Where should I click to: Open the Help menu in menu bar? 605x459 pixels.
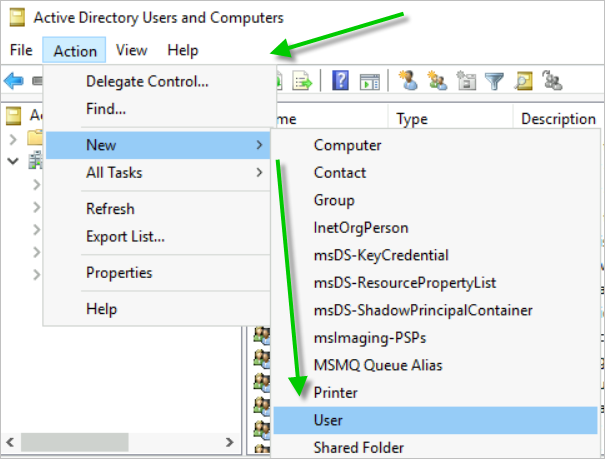pyautogui.click(x=183, y=50)
